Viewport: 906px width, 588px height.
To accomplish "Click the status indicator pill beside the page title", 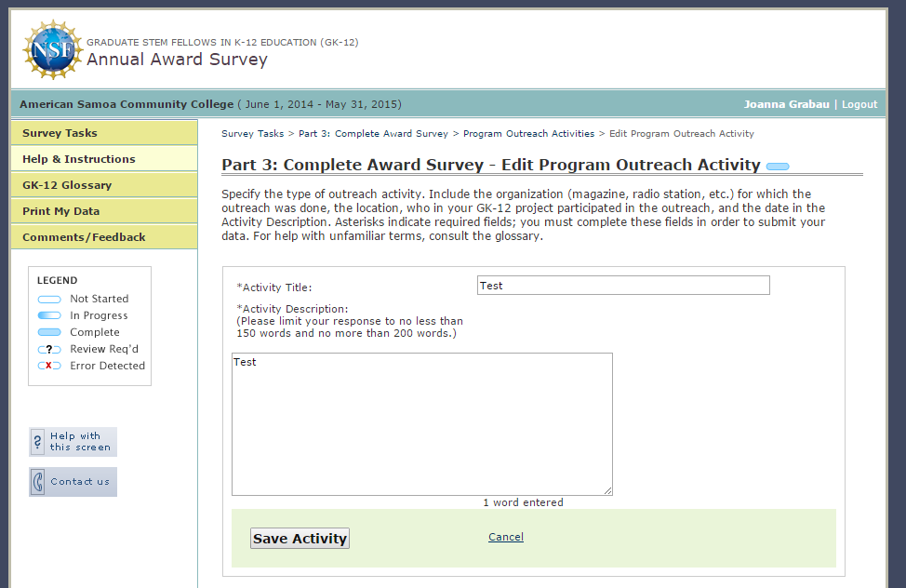I will 777,167.
